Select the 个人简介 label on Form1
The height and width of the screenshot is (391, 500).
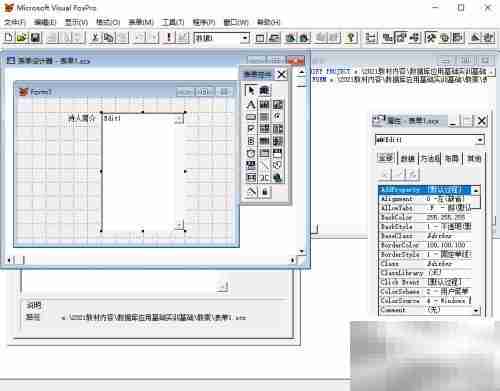point(82,118)
